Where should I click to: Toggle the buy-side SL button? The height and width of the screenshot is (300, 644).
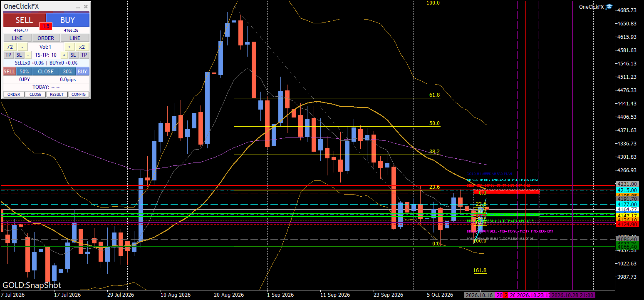click(73, 55)
